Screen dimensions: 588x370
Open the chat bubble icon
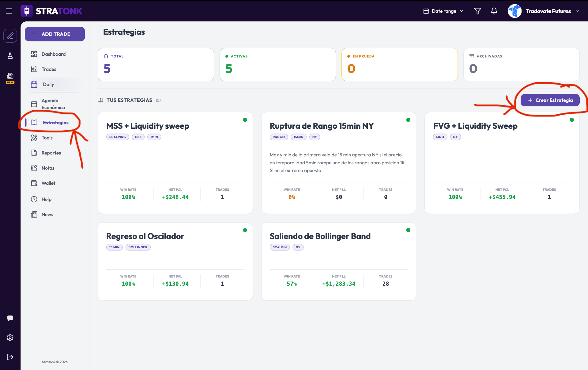tap(10, 318)
